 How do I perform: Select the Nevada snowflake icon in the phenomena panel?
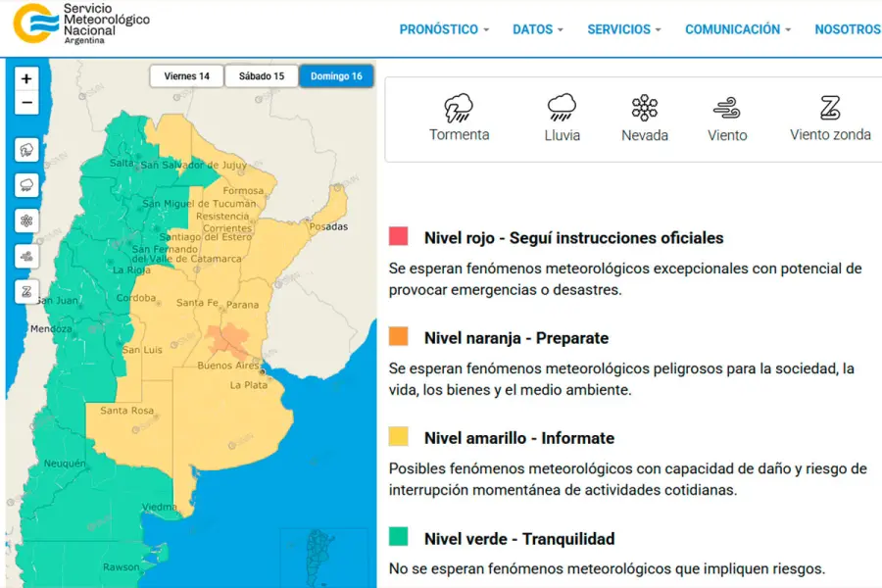(x=644, y=107)
